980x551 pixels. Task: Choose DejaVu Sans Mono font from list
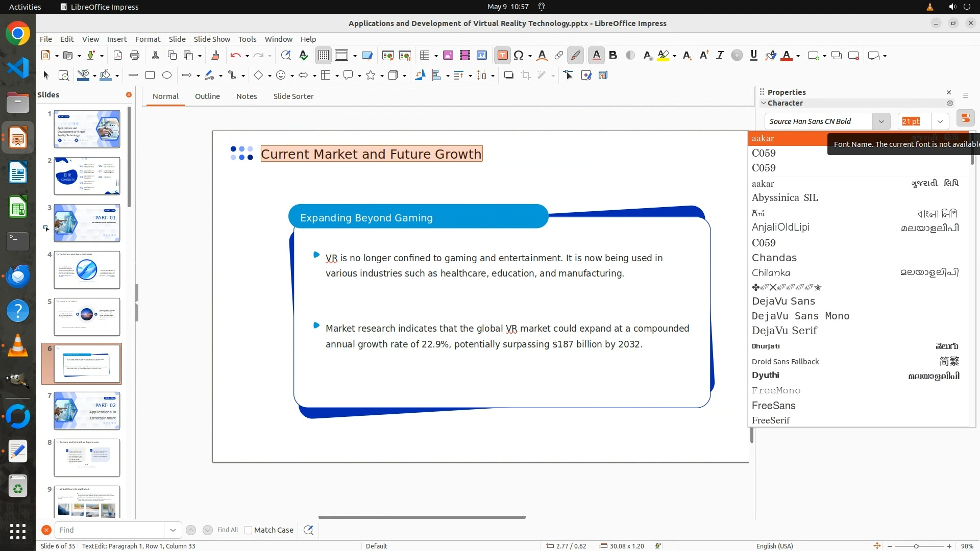click(x=800, y=316)
